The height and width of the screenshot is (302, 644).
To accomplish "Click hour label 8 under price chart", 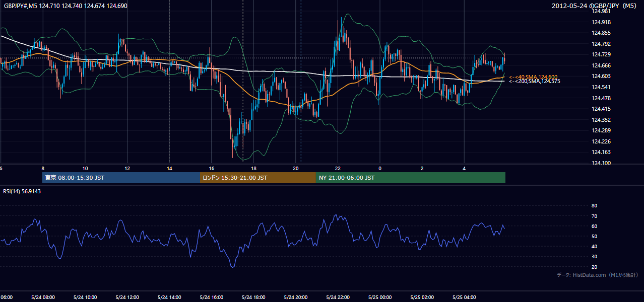I will (x=43, y=168).
